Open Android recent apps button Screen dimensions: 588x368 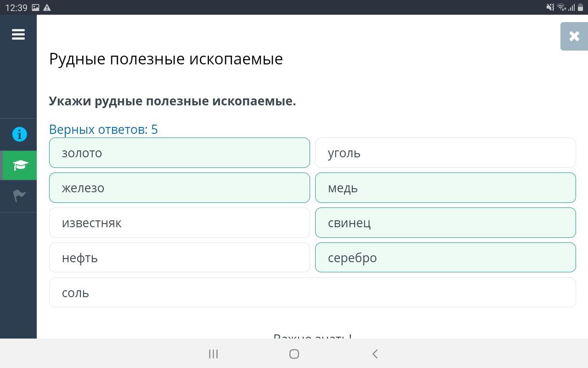coord(213,354)
